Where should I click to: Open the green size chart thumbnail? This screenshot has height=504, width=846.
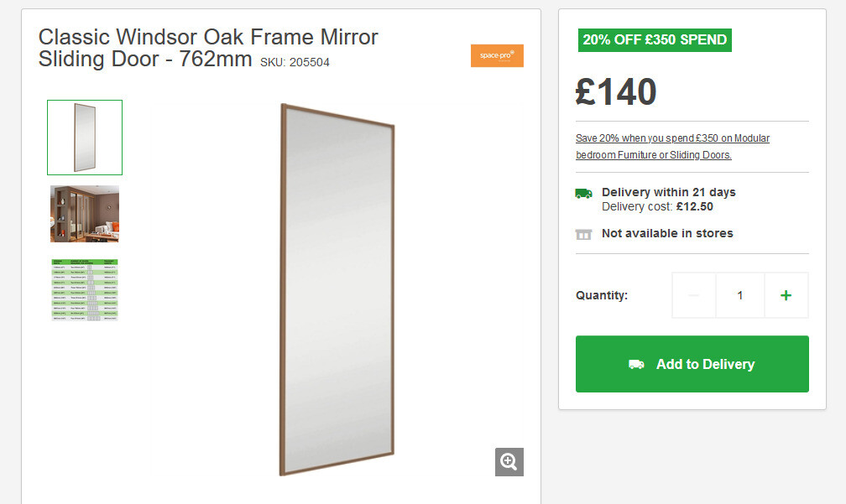(85, 289)
